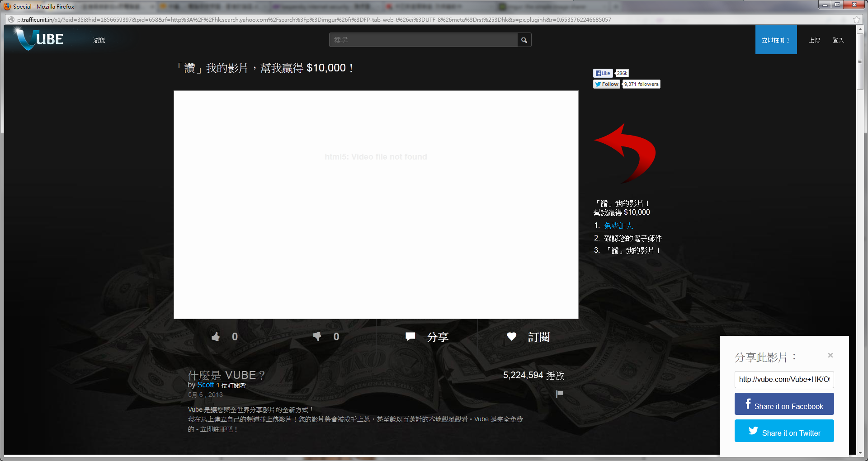Click the 分享 share label

click(438, 337)
